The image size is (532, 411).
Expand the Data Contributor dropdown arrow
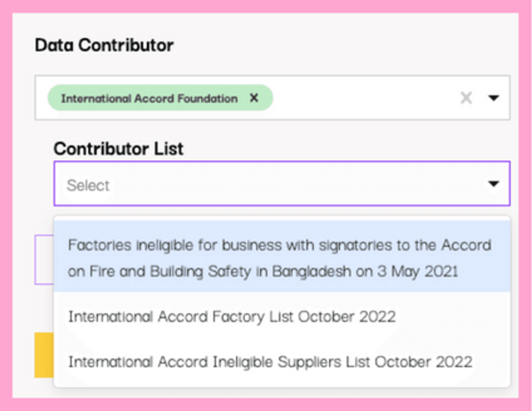pyautogui.click(x=493, y=98)
